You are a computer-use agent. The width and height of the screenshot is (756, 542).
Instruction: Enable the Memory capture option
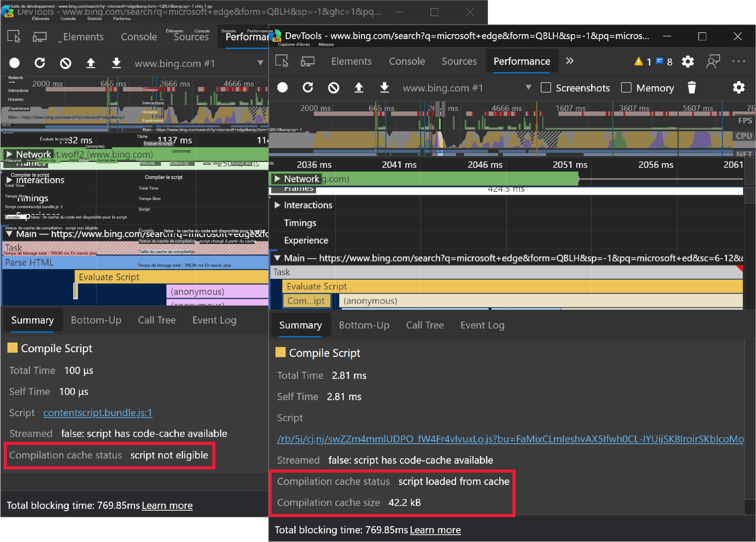tap(626, 87)
